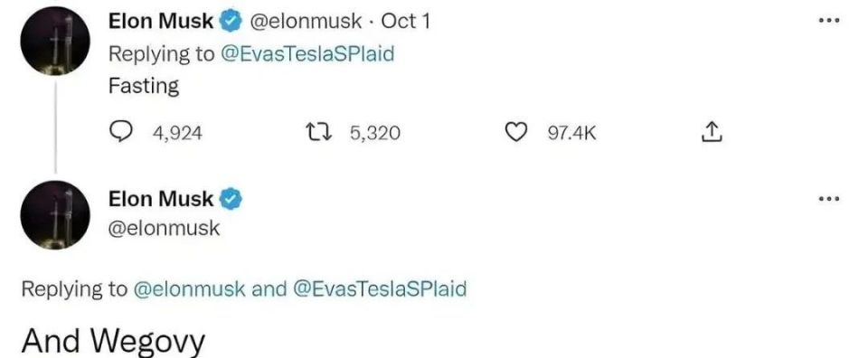Click the verified badge on first tweet

click(231, 22)
